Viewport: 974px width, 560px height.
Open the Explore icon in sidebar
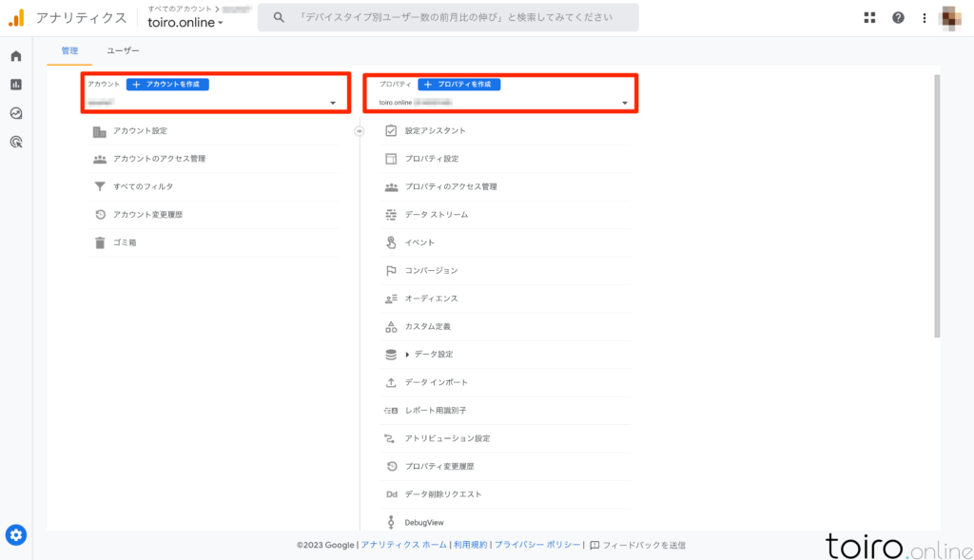pos(15,113)
